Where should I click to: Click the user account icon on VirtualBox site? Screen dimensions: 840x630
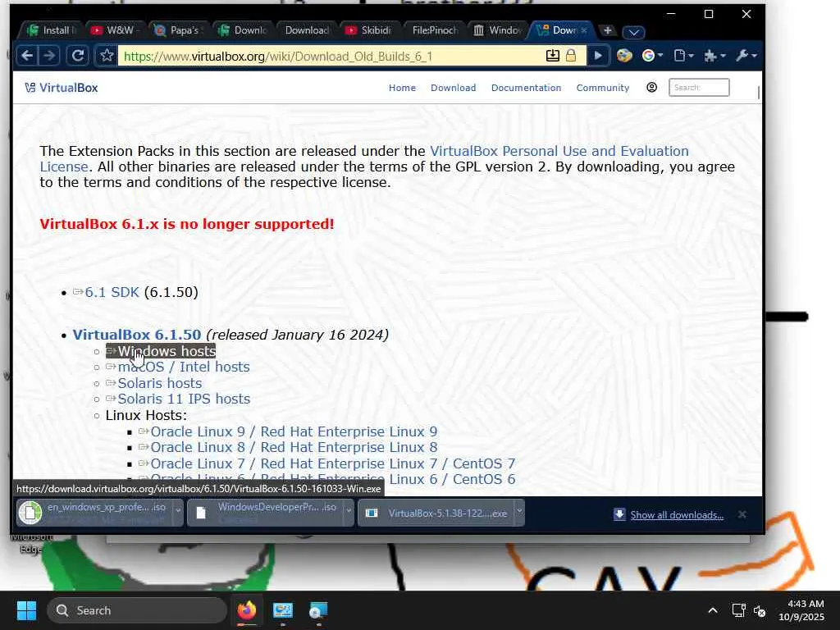coord(651,87)
